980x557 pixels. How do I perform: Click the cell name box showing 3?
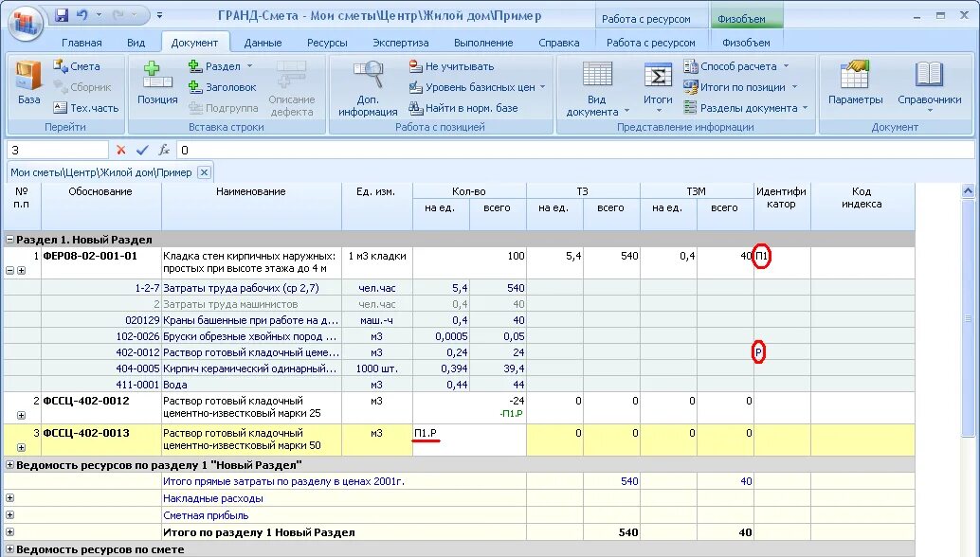[58, 150]
